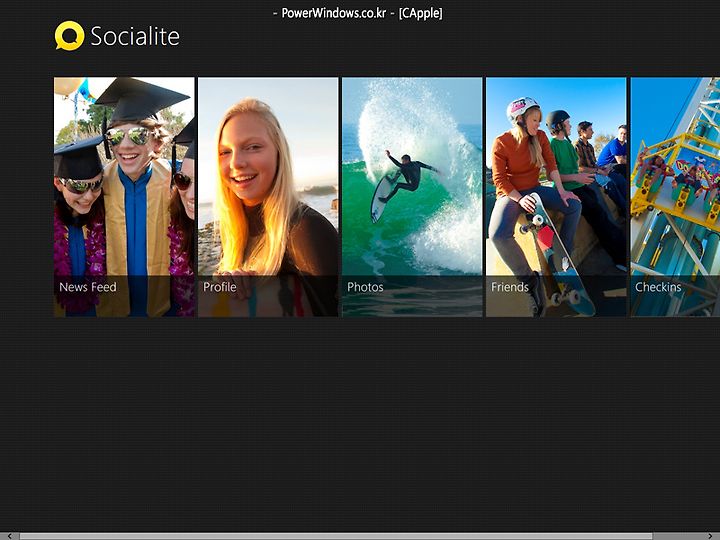Click the horizontal scrollbar thumb at bottom
720x540 pixels.
pos(336,536)
